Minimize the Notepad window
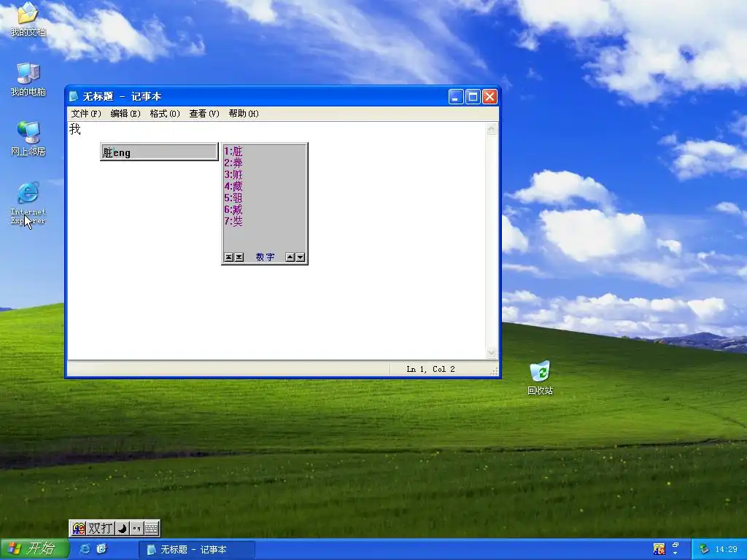 (456, 97)
